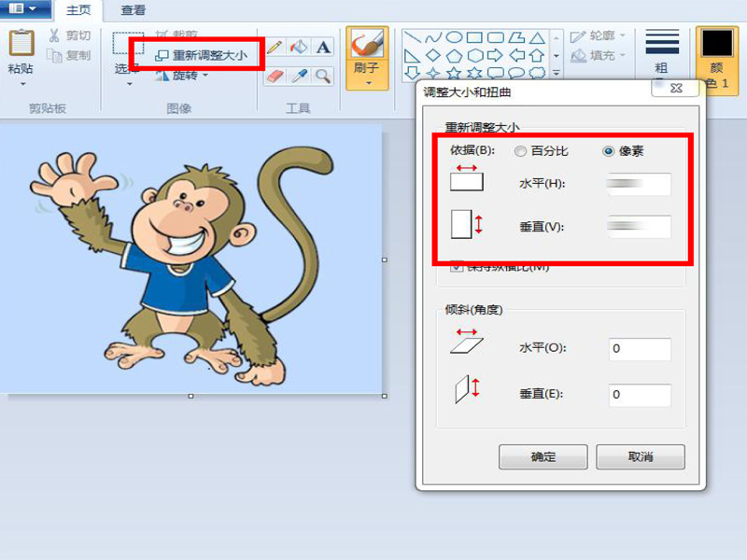Select the Magnifier tool
747x560 pixels.
pos(323,76)
